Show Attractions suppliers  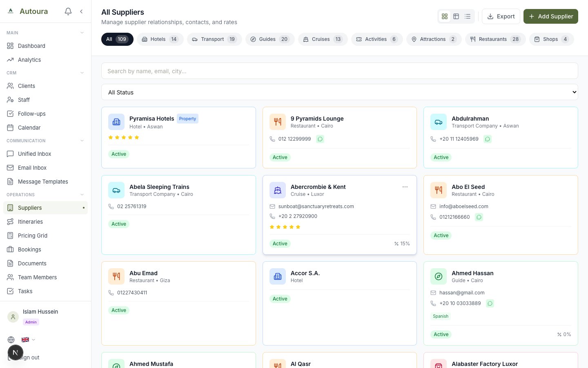434,39
